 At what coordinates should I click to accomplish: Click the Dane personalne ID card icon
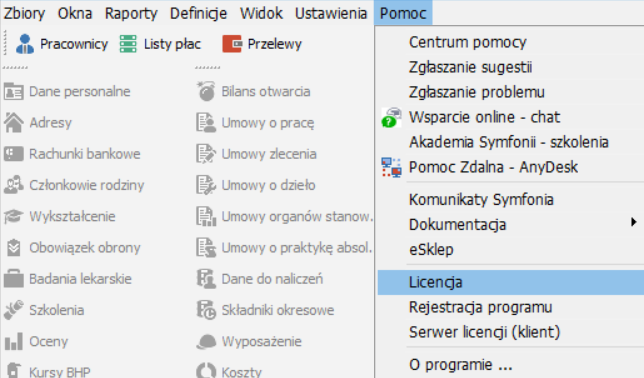tap(14, 92)
